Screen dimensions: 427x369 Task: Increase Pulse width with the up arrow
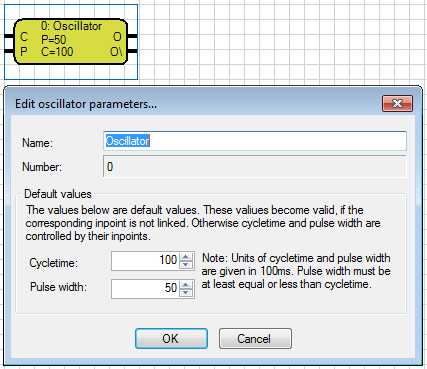click(186, 285)
